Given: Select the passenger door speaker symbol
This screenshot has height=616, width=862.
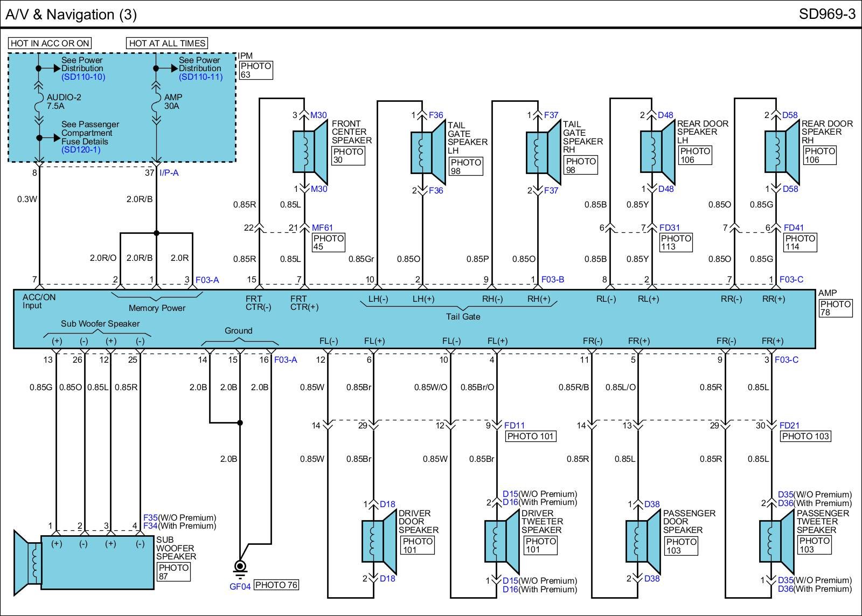Looking at the screenshot, I should point(643,541).
